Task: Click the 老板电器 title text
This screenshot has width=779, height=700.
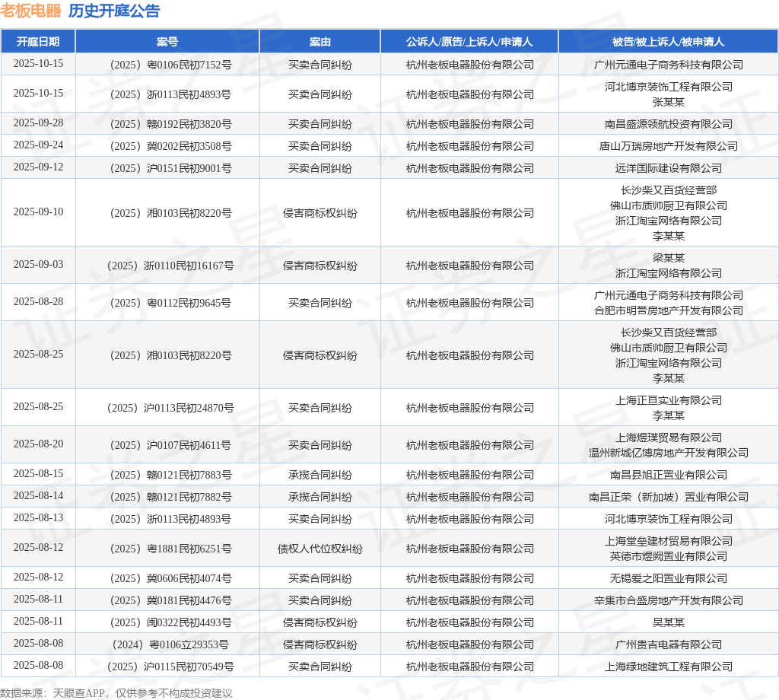Action: point(30,11)
